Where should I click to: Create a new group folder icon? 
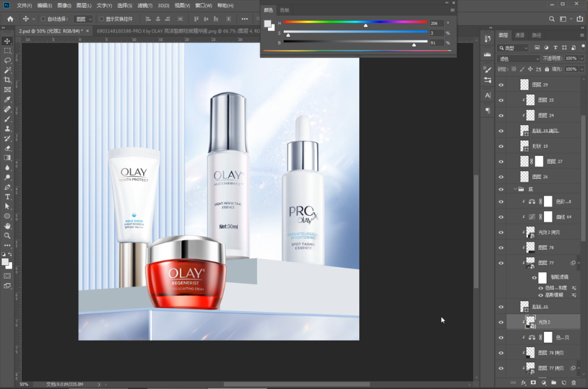pyautogui.click(x=554, y=382)
